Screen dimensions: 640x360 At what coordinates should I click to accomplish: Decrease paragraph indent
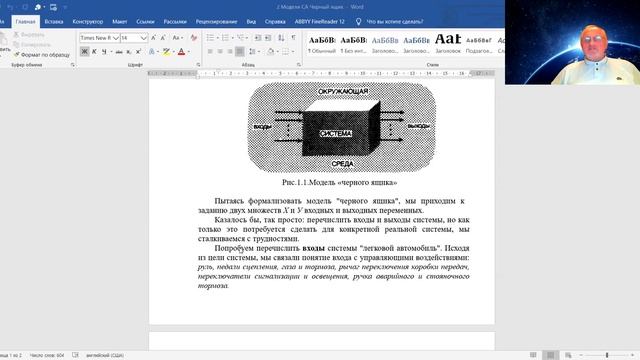(258, 38)
